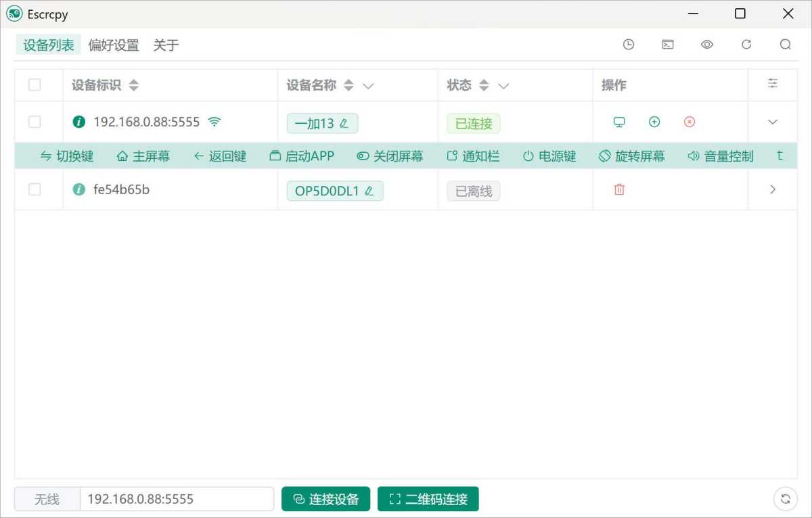Open the 关于 tab
The image size is (812, 518).
[x=166, y=45]
